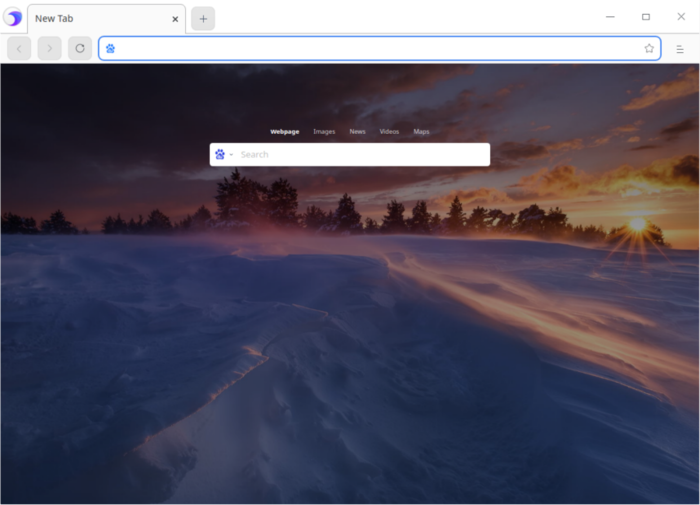The width and height of the screenshot is (700, 505).
Task: Bookmark page with the star icon
Action: pyautogui.click(x=649, y=48)
